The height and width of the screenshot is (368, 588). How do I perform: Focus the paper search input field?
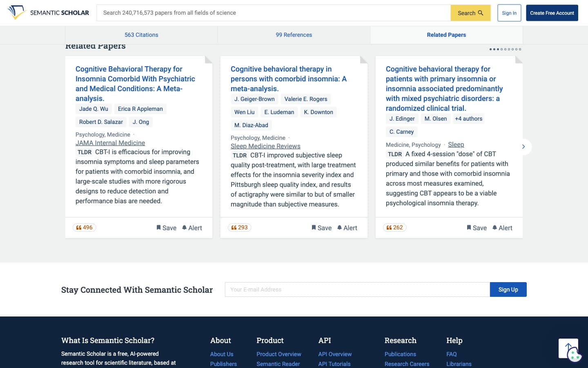coord(274,13)
